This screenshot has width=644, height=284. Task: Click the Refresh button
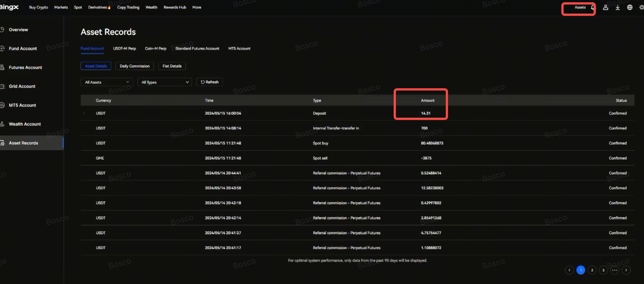coord(210,82)
